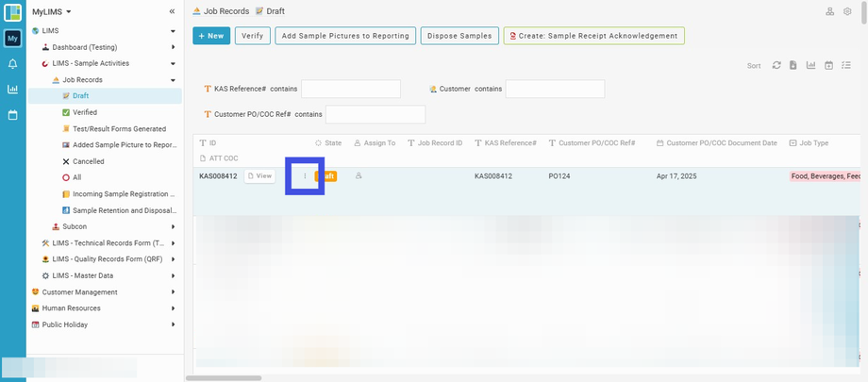This screenshot has width=868, height=382.
Task: Collapse the LIMS tree node
Action: pos(173,31)
